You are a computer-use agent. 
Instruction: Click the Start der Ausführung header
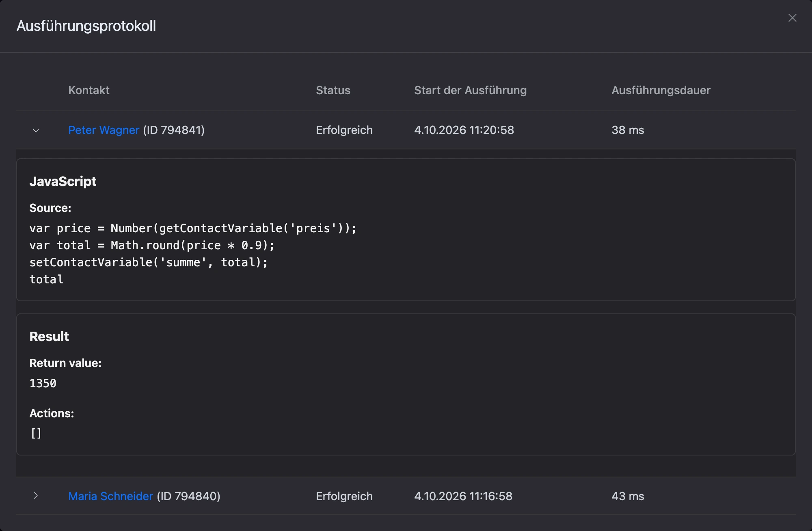[x=470, y=90]
